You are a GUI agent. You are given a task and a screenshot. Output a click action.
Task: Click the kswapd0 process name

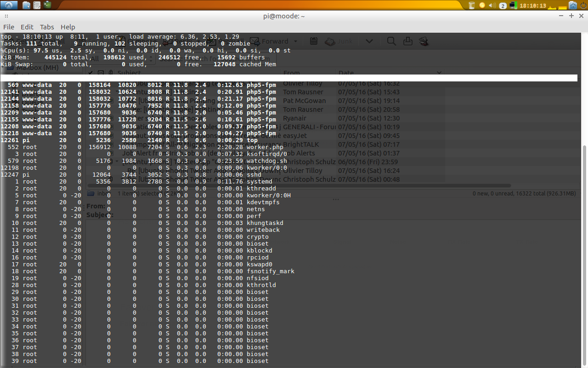[260, 264]
